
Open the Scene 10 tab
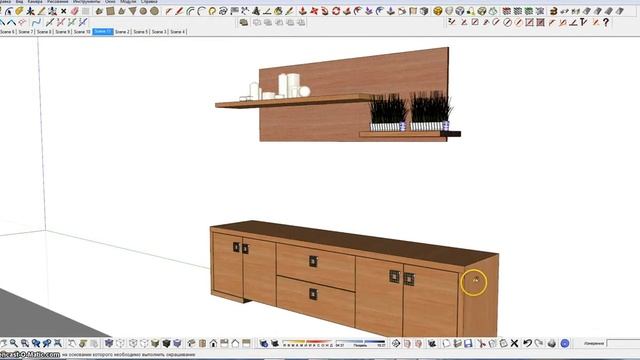82,31
